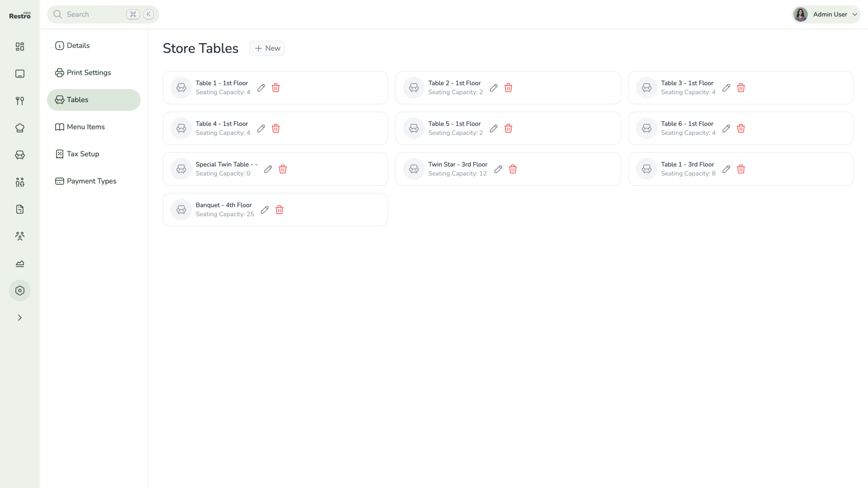The height and width of the screenshot is (488, 868).
Task: Delete Table 2 - 1st Floor via trash icon
Action: click(508, 88)
